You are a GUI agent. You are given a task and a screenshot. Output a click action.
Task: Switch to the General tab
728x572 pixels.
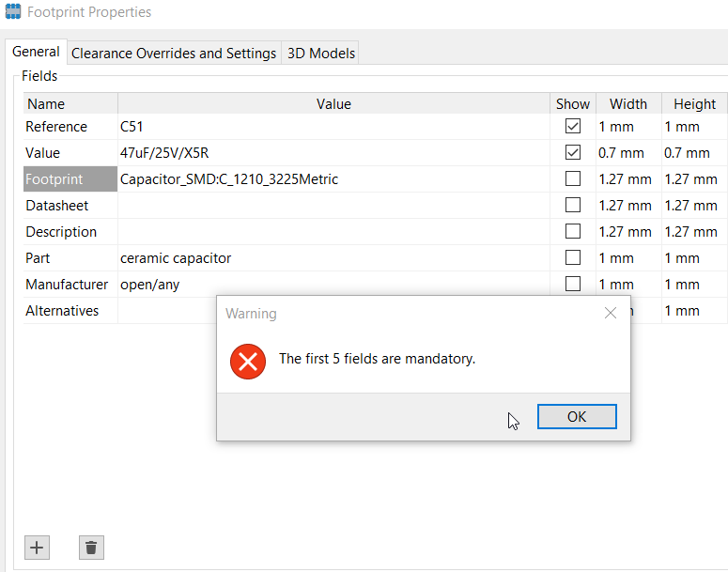36,52
